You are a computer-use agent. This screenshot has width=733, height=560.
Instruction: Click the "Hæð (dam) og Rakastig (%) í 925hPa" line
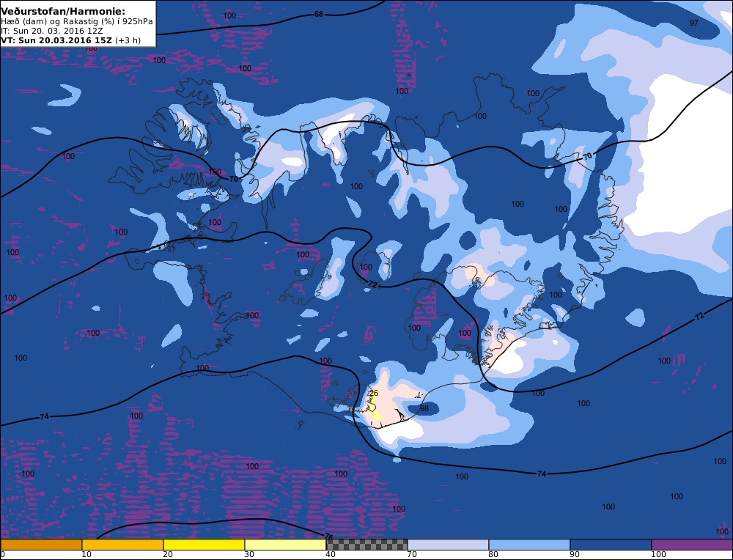(77, 21)
